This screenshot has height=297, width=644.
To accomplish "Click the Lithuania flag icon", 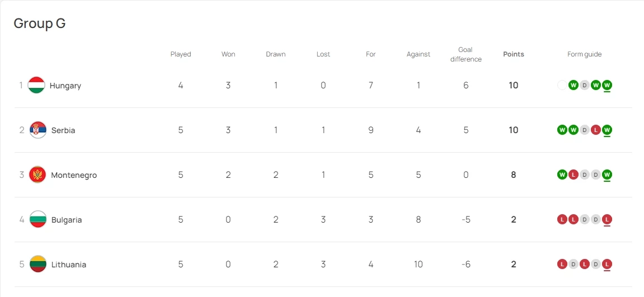I will (38, 264).
